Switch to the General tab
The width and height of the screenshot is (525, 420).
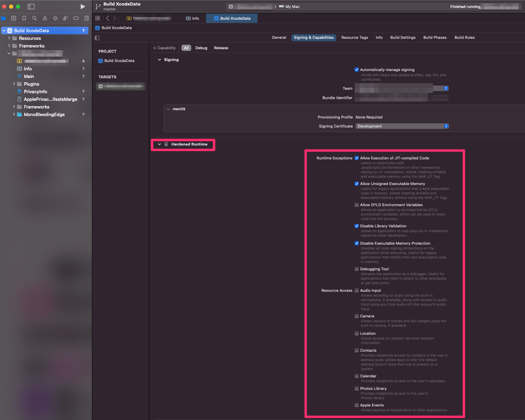click(x=279, y=38)
